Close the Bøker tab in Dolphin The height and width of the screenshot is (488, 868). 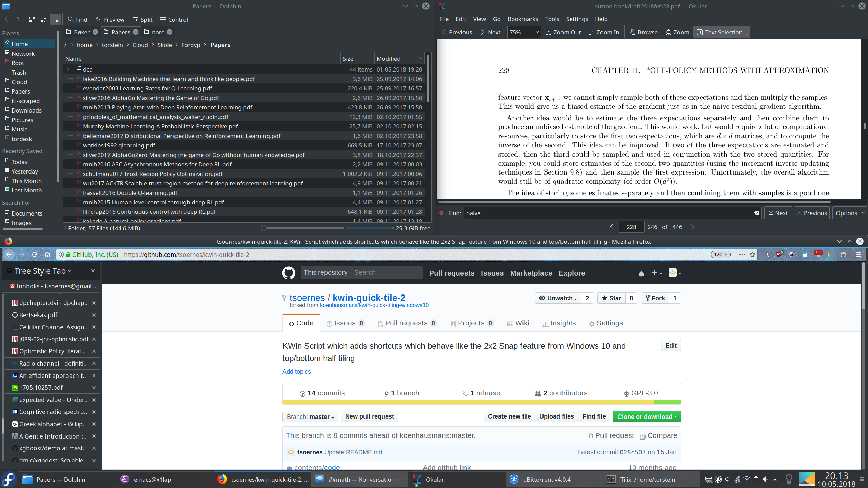pyautogui.click(x=95, y=32)
